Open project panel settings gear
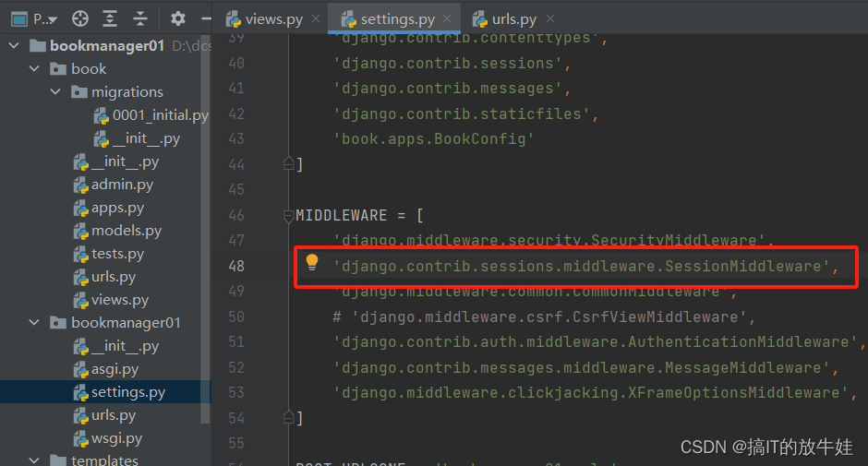Image resolution: width=868 pixels, height=466 pixels. coord(177,18)
